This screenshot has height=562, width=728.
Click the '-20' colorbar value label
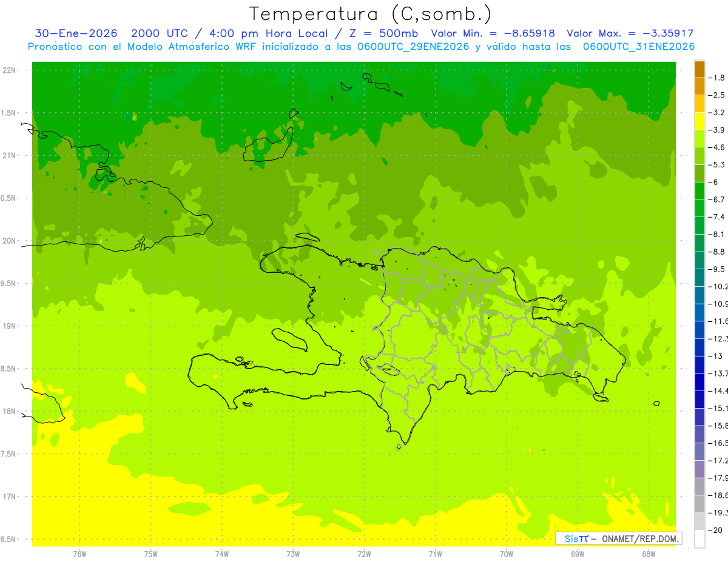click(x=715, y=530)
